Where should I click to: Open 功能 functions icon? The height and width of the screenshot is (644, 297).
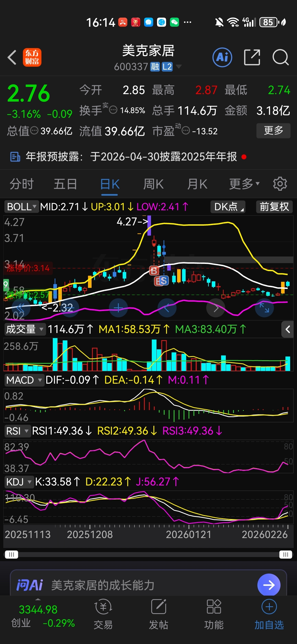(214, 614)
